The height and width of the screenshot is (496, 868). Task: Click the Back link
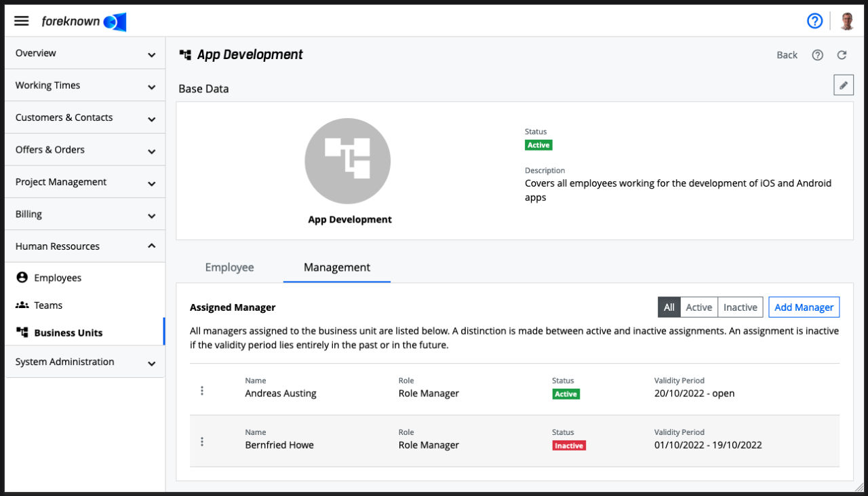(x=787, y=55)
